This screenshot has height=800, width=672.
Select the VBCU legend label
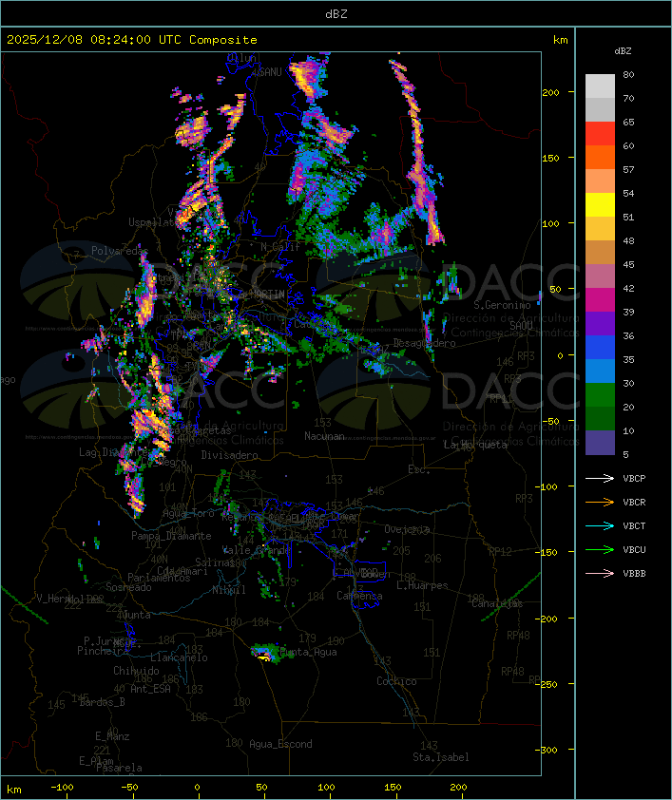pos(634,550)
